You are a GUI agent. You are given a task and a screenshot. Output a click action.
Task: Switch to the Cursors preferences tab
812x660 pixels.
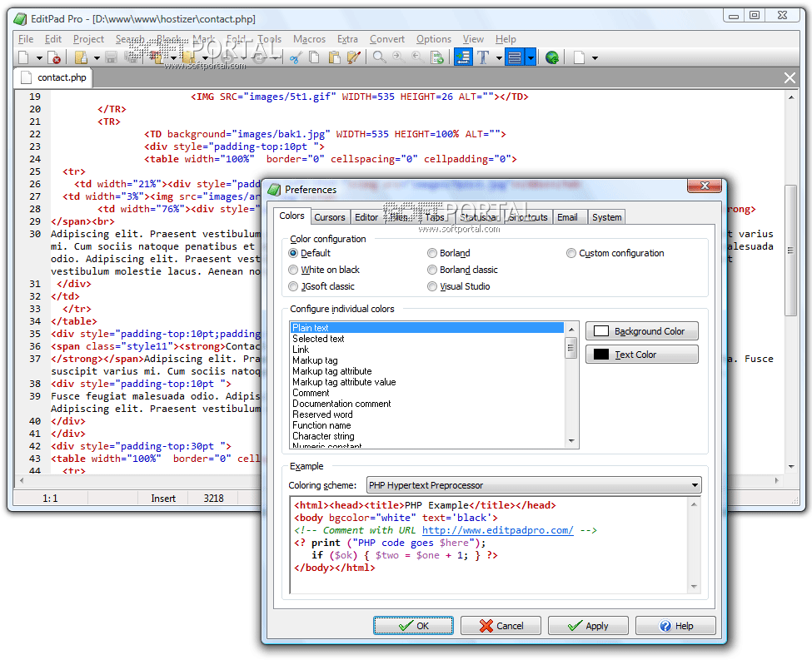(329, 217)
